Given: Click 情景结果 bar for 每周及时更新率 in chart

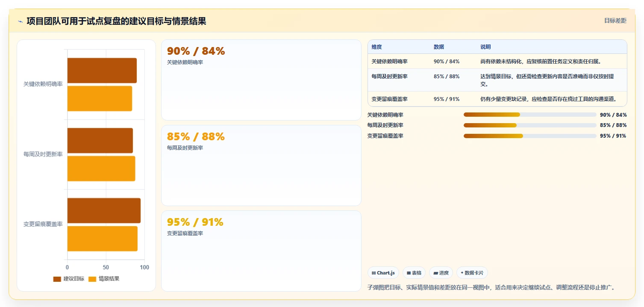Looking at the screenshot, I should tap(101, 168).
